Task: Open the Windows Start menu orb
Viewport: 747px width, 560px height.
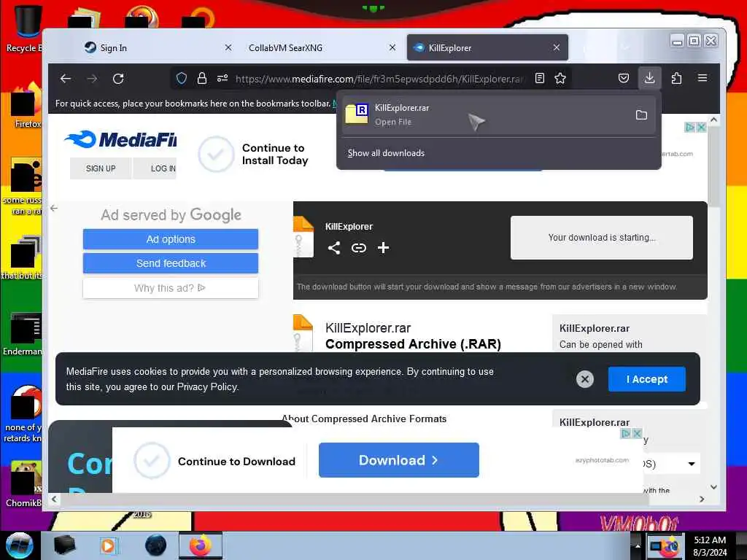Action: 20,545
